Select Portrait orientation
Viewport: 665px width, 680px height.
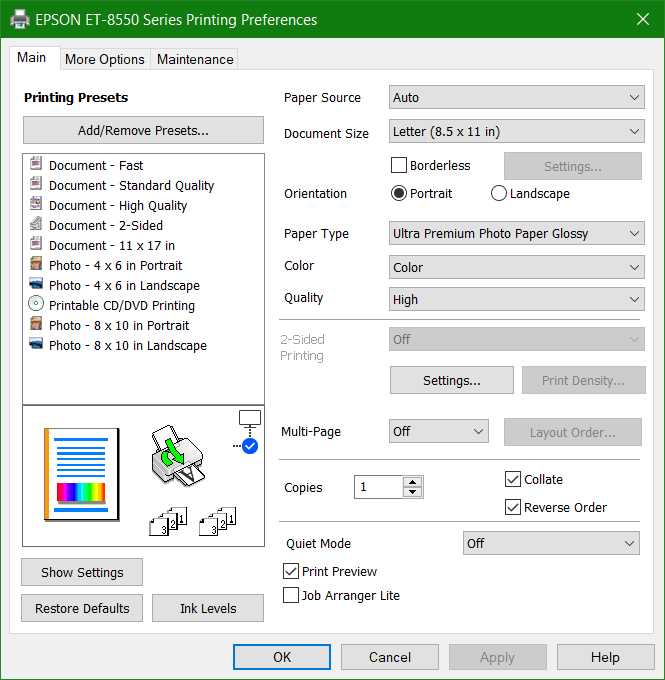pyautogui.click(x=399, y=193)
